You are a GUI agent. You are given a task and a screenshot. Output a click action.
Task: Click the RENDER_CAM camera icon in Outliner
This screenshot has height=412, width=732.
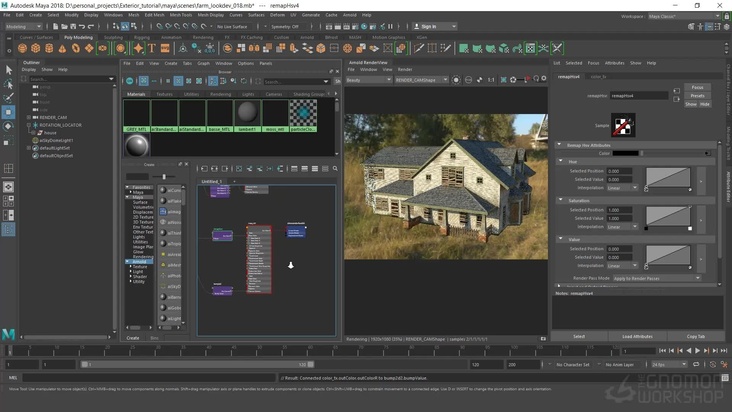(35, 117)
